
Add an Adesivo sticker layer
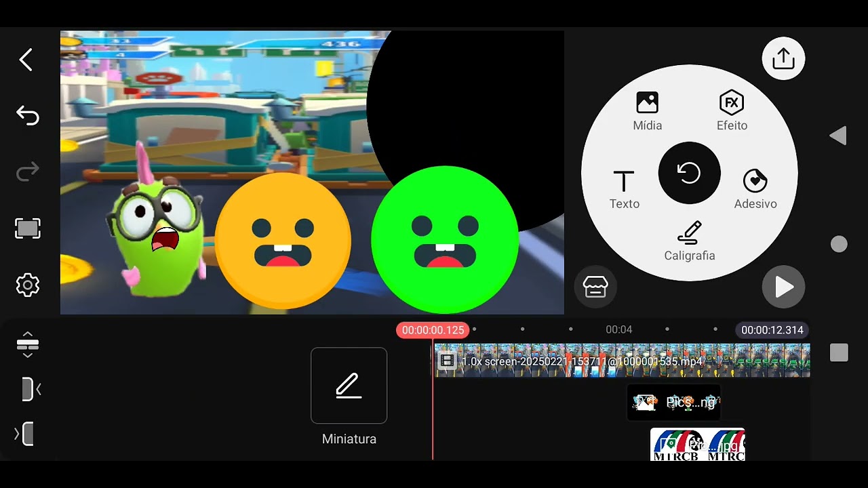coord(755,190)
